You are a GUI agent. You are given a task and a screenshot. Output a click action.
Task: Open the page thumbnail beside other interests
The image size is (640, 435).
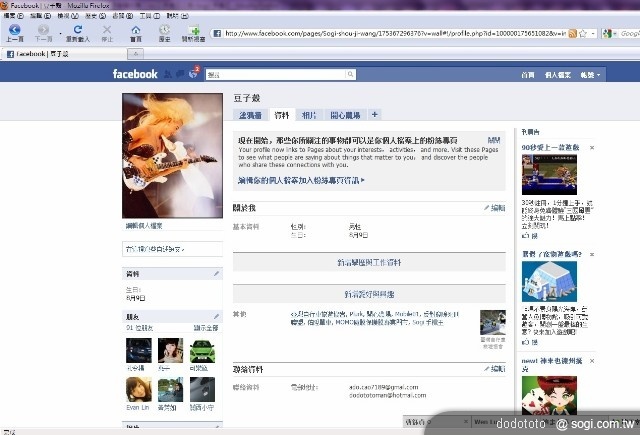coord(493,322)
